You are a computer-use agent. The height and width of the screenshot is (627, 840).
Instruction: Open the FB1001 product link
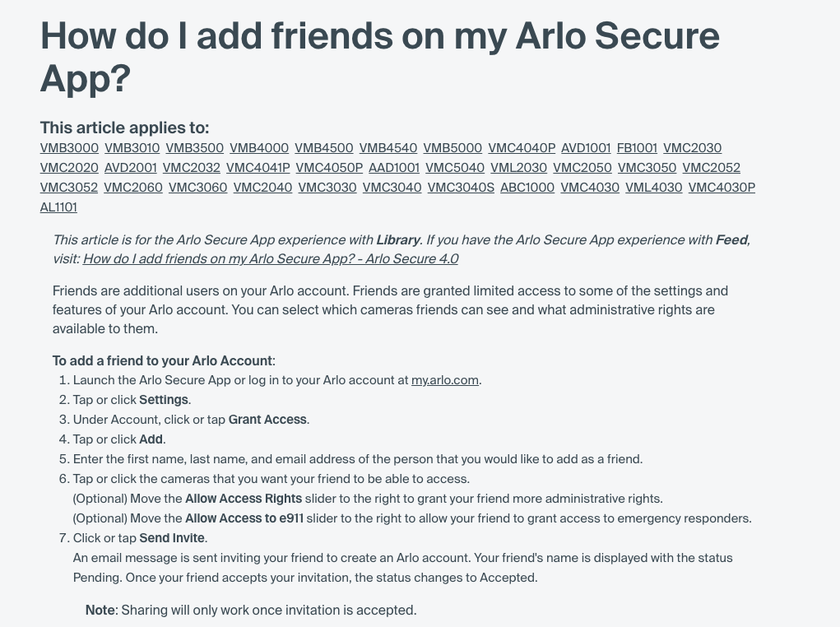(637, 148)
